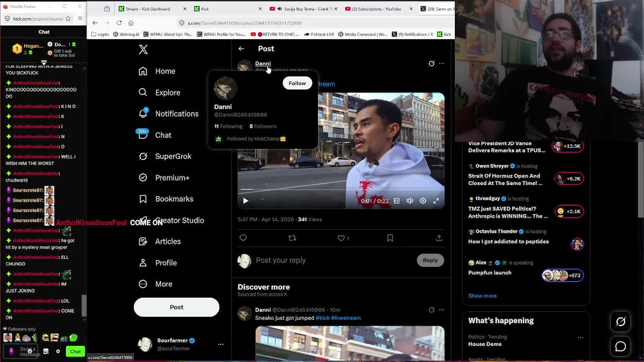
Task: Open Explore in the X sidebar
Action: tap(159, 93)
